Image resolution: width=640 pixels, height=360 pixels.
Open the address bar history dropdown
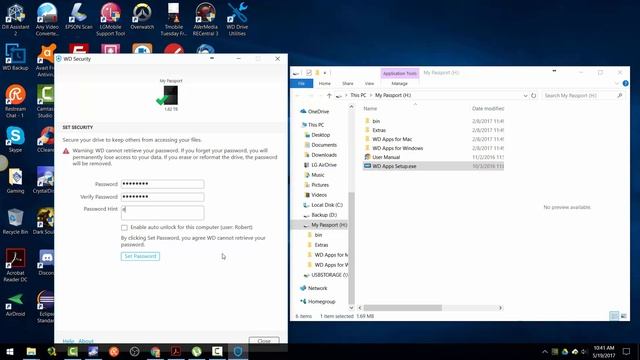click(x=525, y=96)
